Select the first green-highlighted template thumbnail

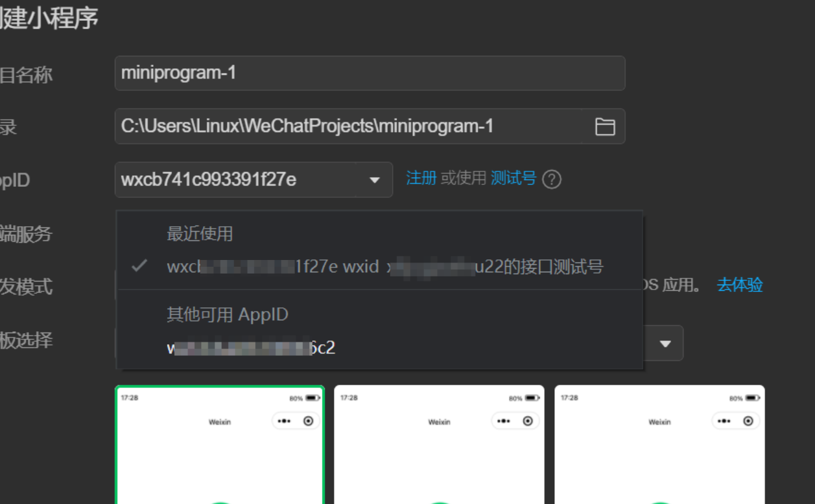[219, 445]
